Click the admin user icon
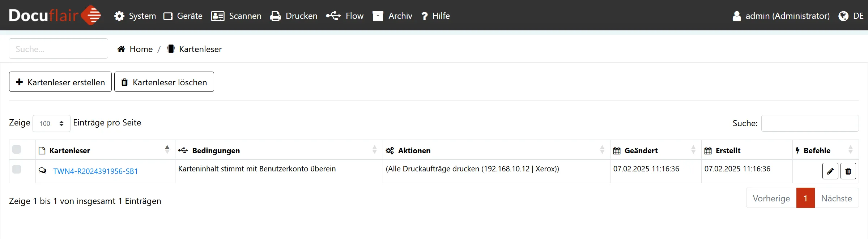The image size is (868, 239). click(x=736, y=16)
